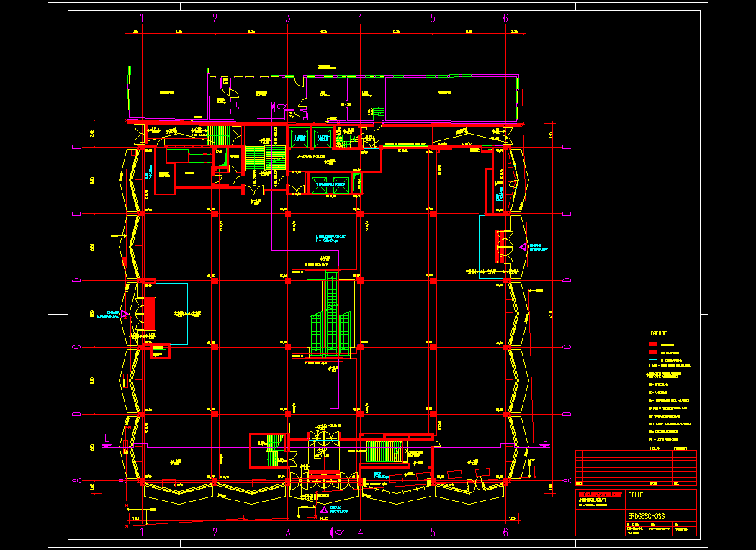Select the green staircase in upper-left corridor
The width and height of the screenshot is (756, 550).
pyautogui.click(x=220, y=135)
